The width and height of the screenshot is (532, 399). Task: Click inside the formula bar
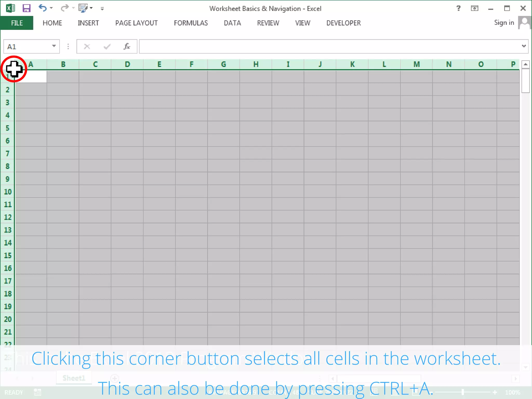point(330,46)
